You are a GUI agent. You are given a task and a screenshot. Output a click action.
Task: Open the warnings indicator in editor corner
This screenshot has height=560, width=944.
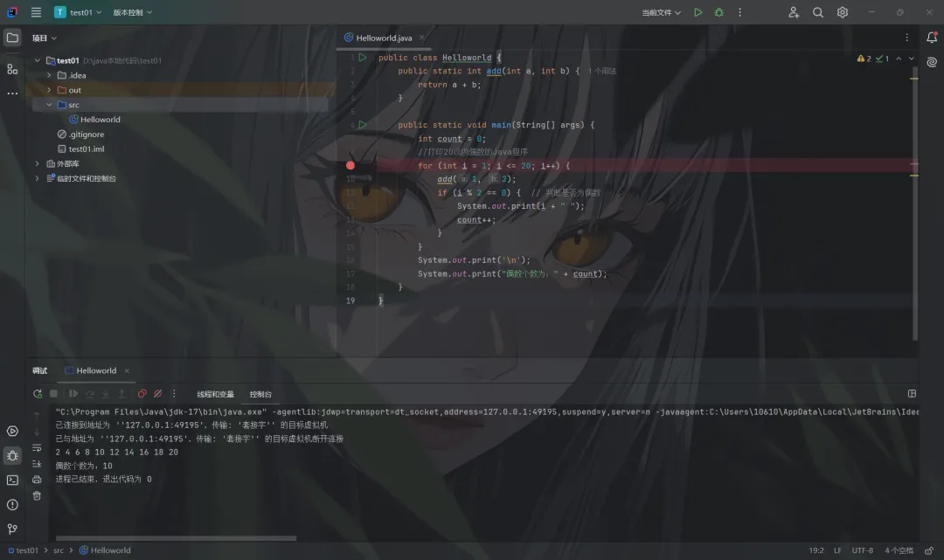click(873, 59)
